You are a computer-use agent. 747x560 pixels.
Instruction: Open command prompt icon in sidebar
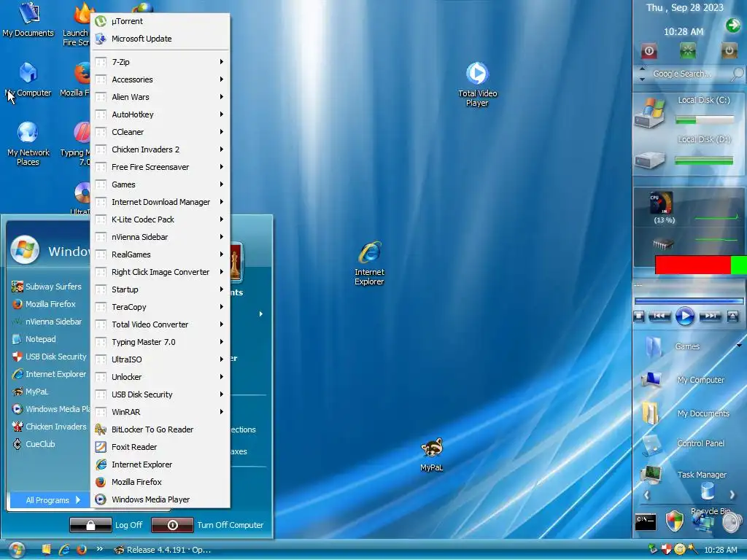[646, 522]
